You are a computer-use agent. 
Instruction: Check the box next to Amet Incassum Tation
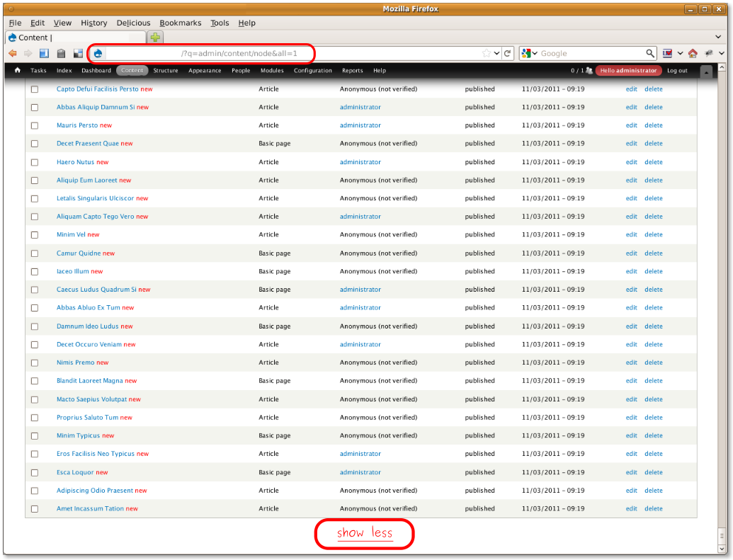click(34, 508)
